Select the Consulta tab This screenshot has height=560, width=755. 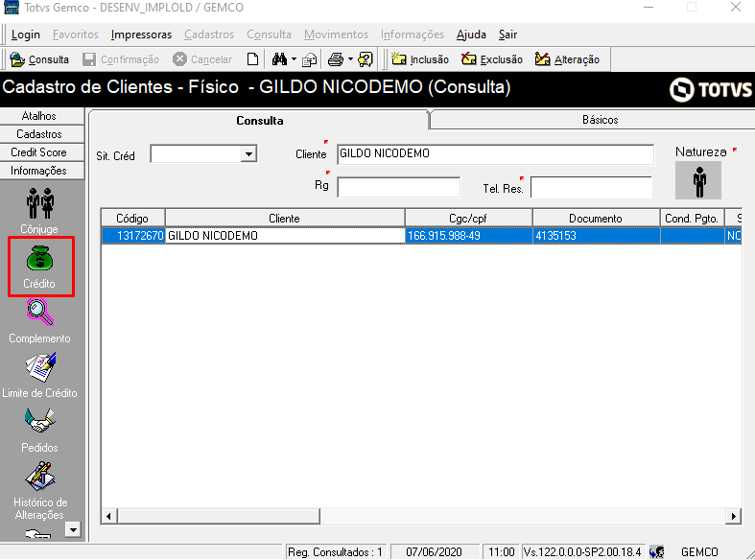pos(260,120)
